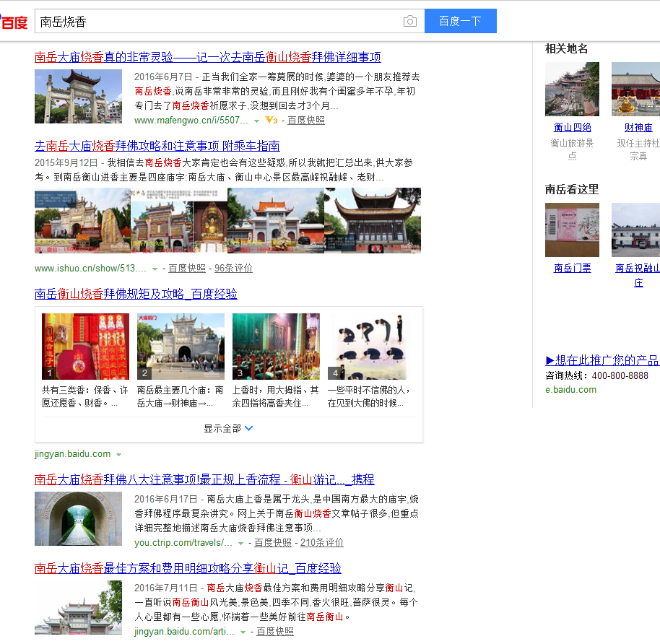Image resolution: width=660 pixels, height=644 pixels.
Task: Open the 财神庙 sidebar link
Action: pos(638,128)
